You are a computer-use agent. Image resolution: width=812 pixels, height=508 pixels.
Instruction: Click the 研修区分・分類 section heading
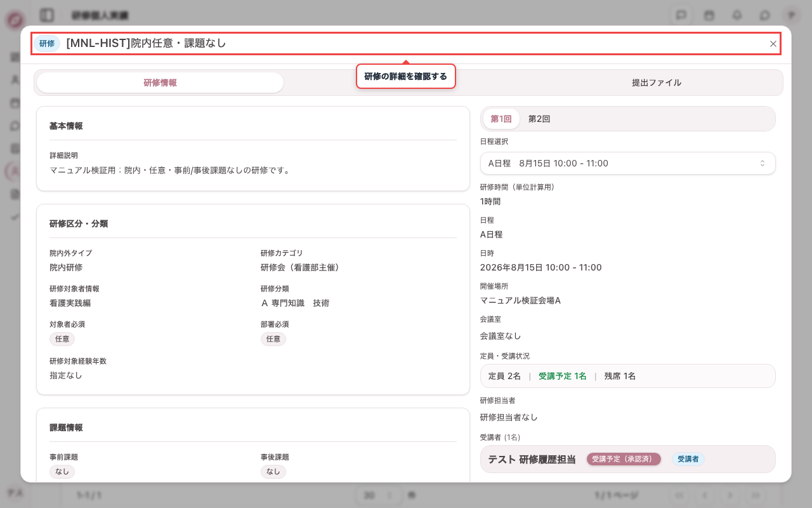[x=79, y=224]
